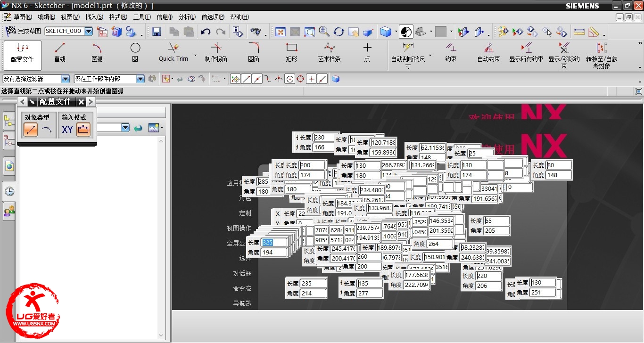Viewport: 644px width, 343px height.
Task: Click the highlighted 长度 field showing 325
Action: [x=274, y=243]
